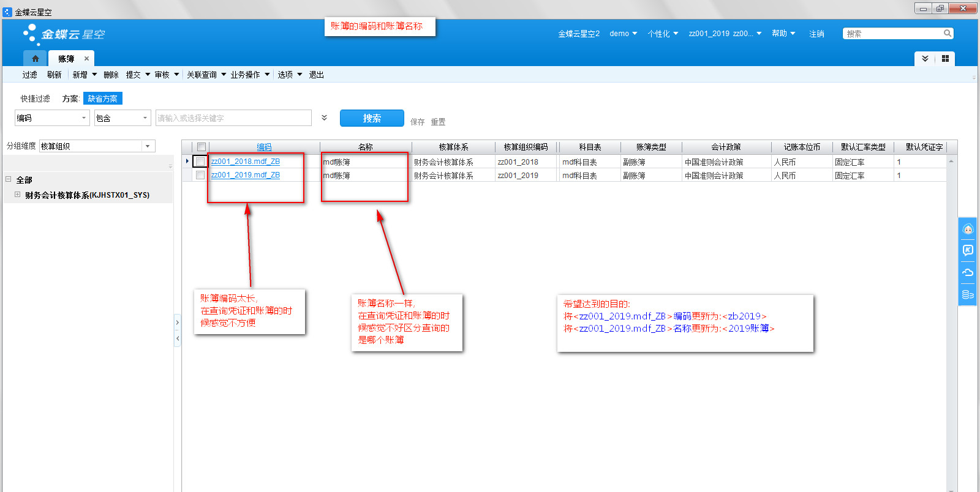Image resolution: width=980 pixels, height=492 pixels.
Task: Click the keyword filter input field
Action: [233, 118]
